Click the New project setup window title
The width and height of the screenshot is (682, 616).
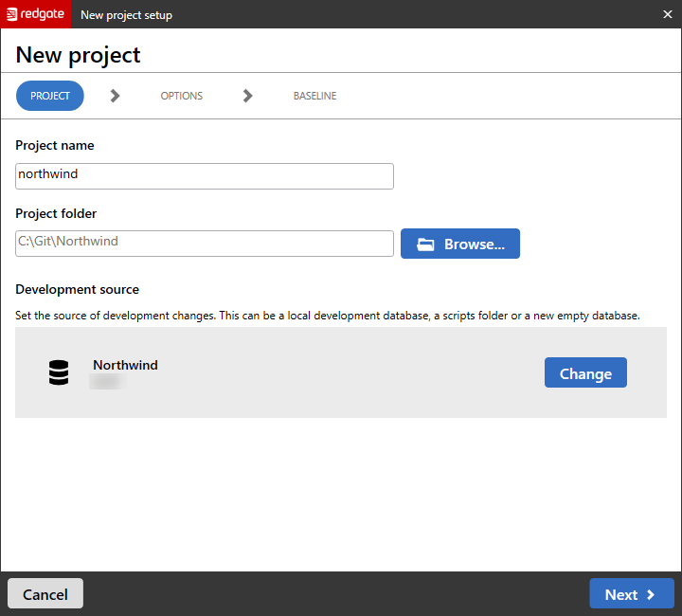tap(126, 15)
